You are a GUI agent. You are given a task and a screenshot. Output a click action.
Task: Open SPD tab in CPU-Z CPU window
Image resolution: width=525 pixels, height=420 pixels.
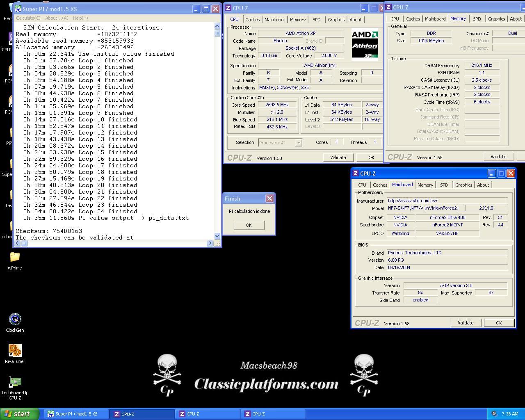tap(317, 20)
